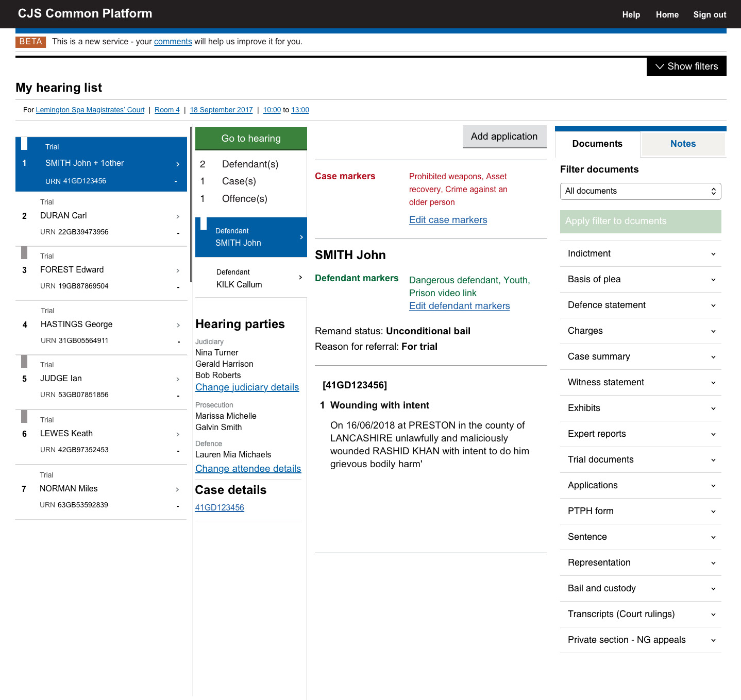Click Change attendee details link

(x=248, y=469)
